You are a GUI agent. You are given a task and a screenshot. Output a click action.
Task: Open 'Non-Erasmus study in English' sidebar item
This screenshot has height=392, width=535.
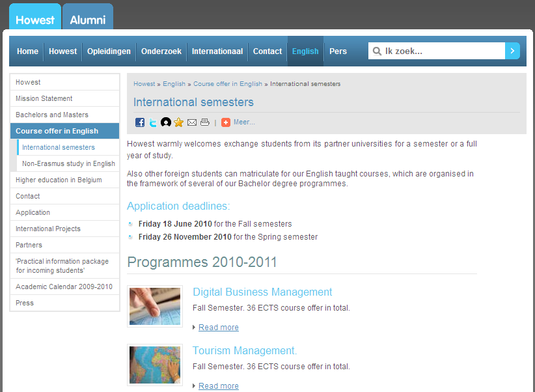(68, 163)
